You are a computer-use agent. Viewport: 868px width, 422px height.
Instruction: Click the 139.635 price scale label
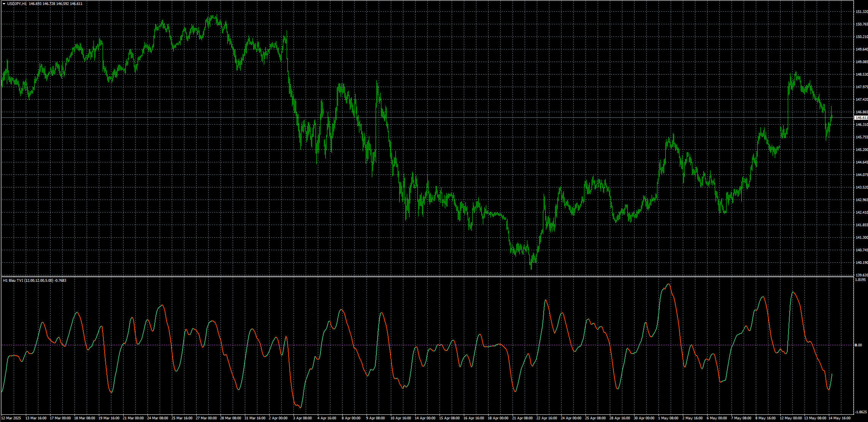(862, 275)
